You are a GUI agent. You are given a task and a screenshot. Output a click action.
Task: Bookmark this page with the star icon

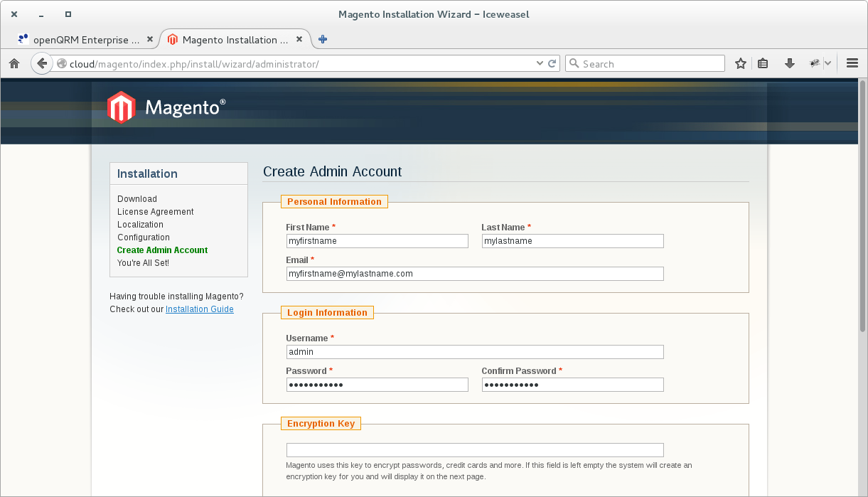pyautogui.click(x=741, y=63)
